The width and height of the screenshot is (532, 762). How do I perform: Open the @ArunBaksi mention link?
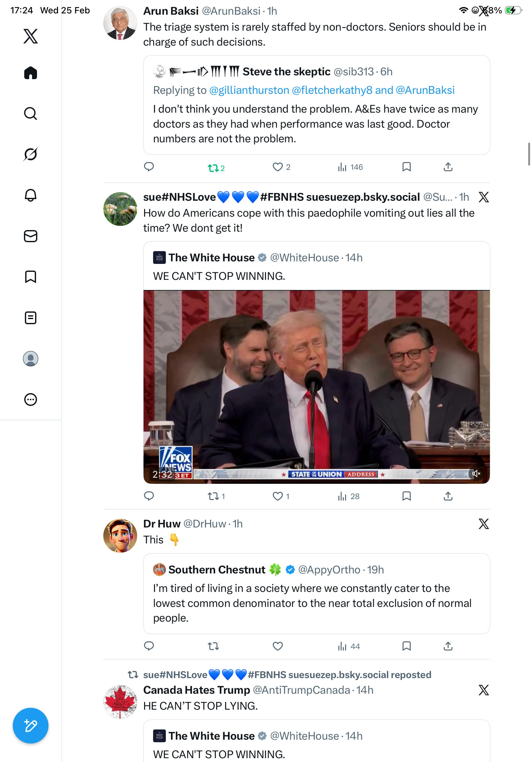425,90
